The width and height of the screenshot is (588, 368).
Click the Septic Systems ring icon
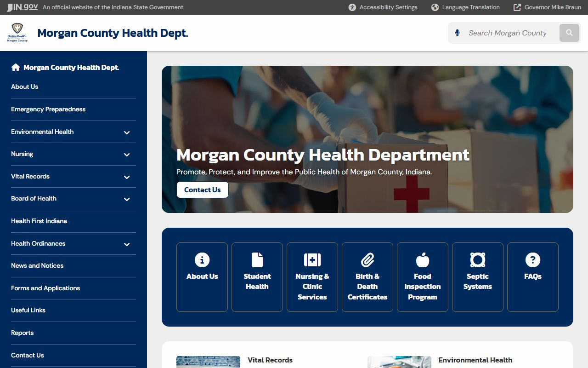[478, 260]
